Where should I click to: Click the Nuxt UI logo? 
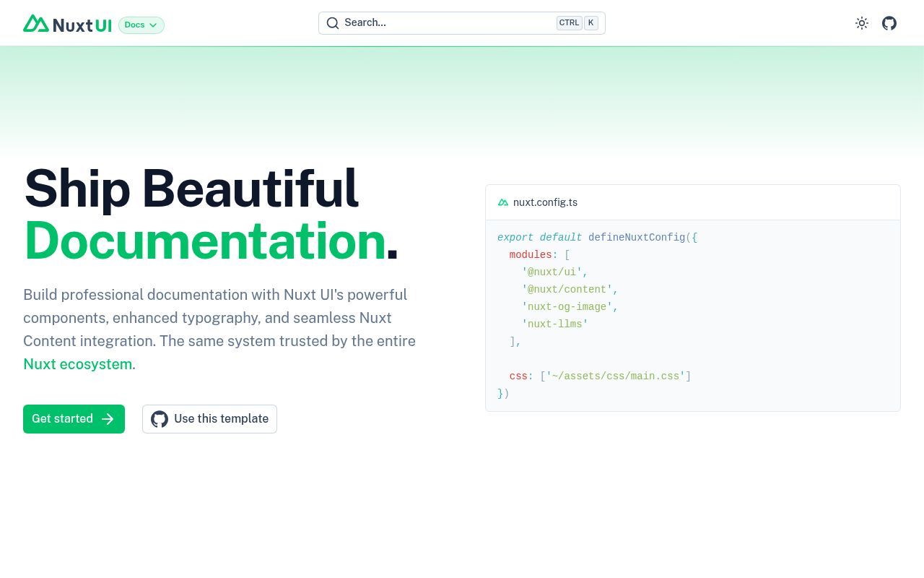[x=67, y=24]
